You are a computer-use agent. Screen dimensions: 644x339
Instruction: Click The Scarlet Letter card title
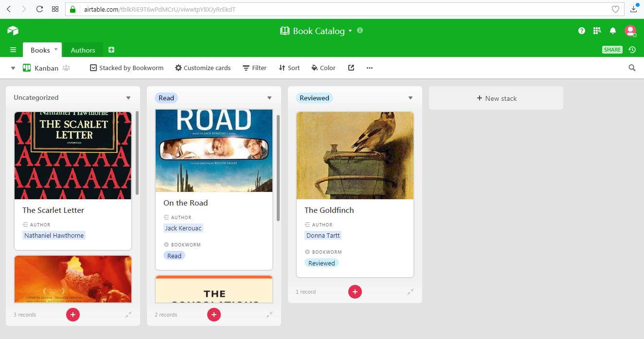53,210
